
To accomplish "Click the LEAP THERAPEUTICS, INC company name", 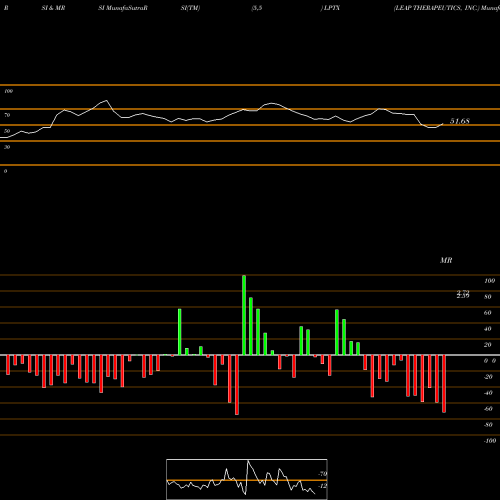I will (x=436, y=8).
